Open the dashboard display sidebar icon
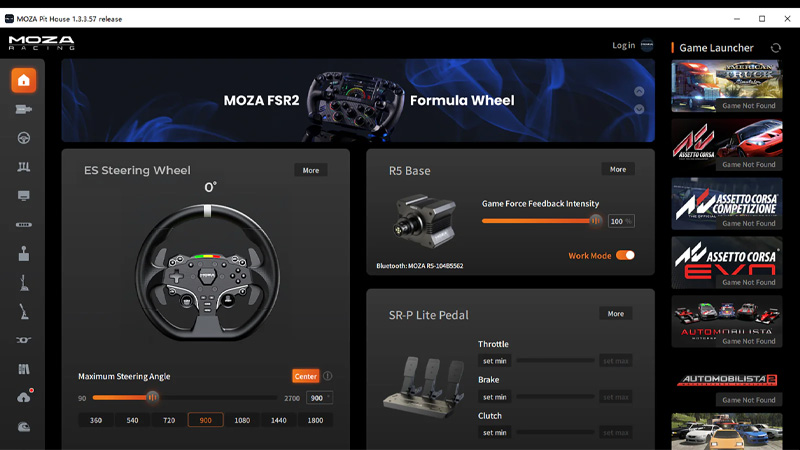This screenshot has width=800, height=450. pyautogui.click(x=23, y=196)
